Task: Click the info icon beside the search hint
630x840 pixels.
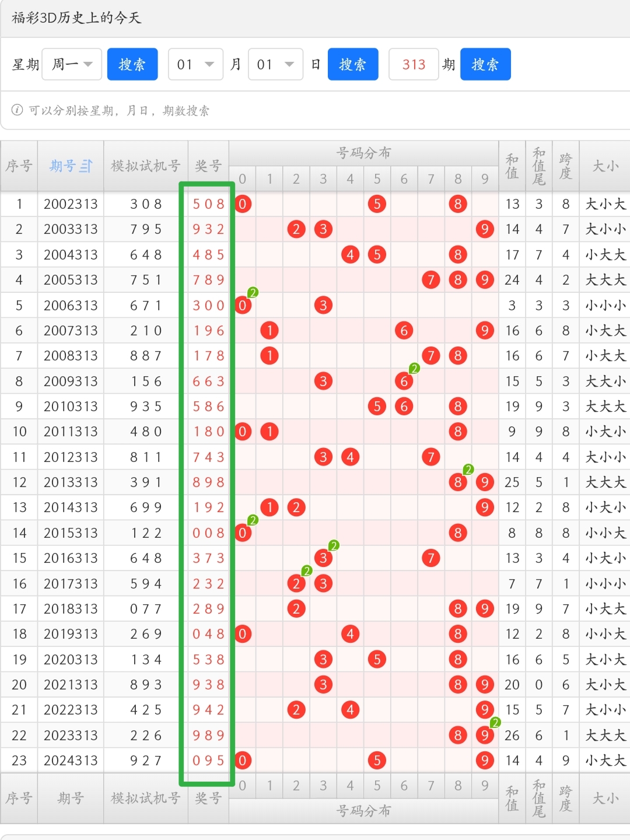Action: [17, 110]
